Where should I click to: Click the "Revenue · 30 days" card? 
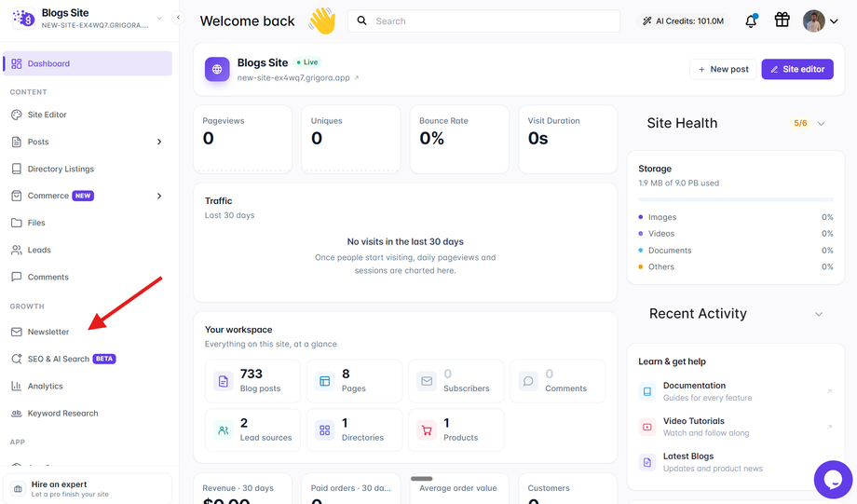(243, 489)
